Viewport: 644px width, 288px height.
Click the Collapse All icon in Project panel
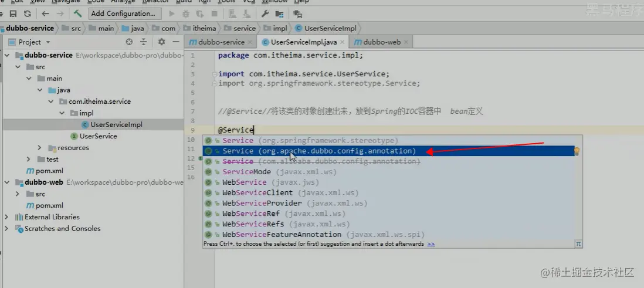pyautogui.click(x=143, y=42)
